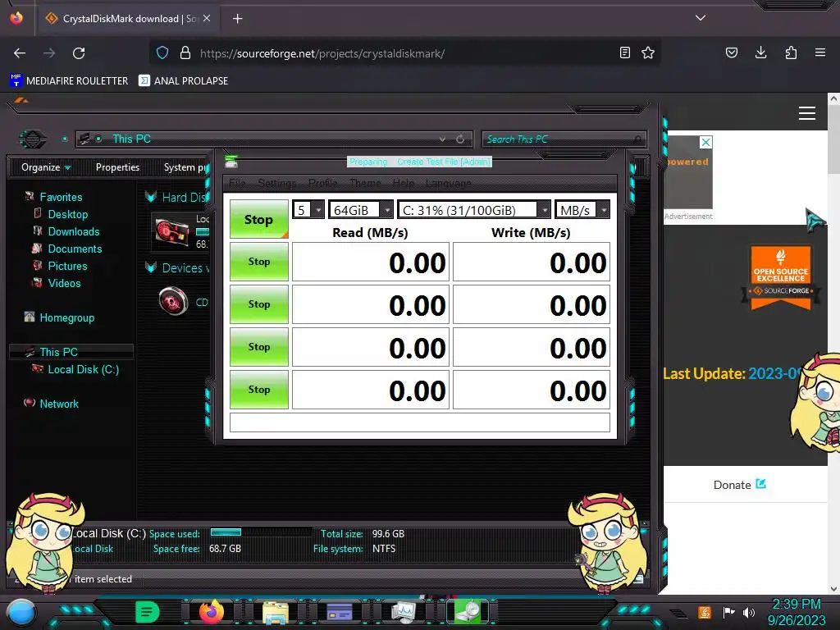This screenshot has height=630, width=840.
Task: Open the performance monitor taskbar icon
Action: tap(404, 612)
